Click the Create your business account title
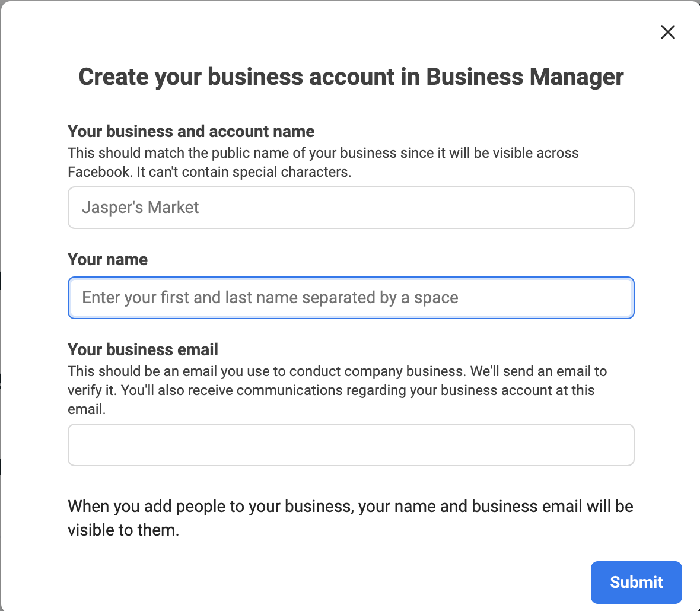700x611 pixels. point(351,77)
